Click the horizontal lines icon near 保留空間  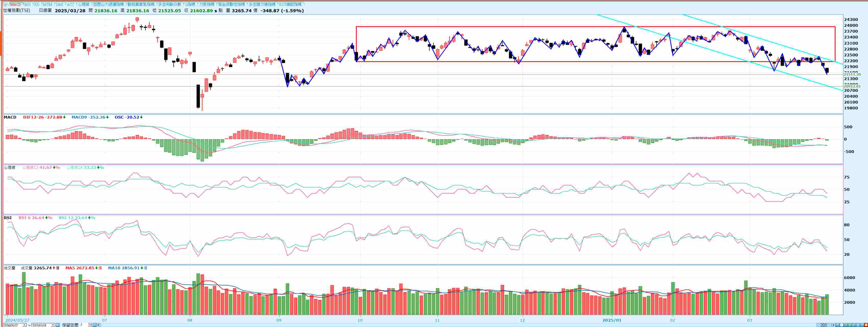tap(90, 325)
